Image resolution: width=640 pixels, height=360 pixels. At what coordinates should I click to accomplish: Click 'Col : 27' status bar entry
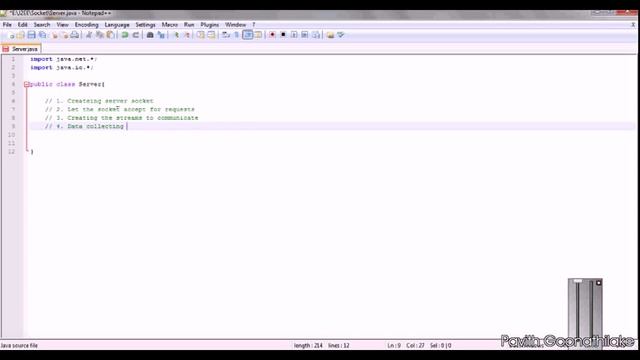pyautogui.click(x=415, y=345)
